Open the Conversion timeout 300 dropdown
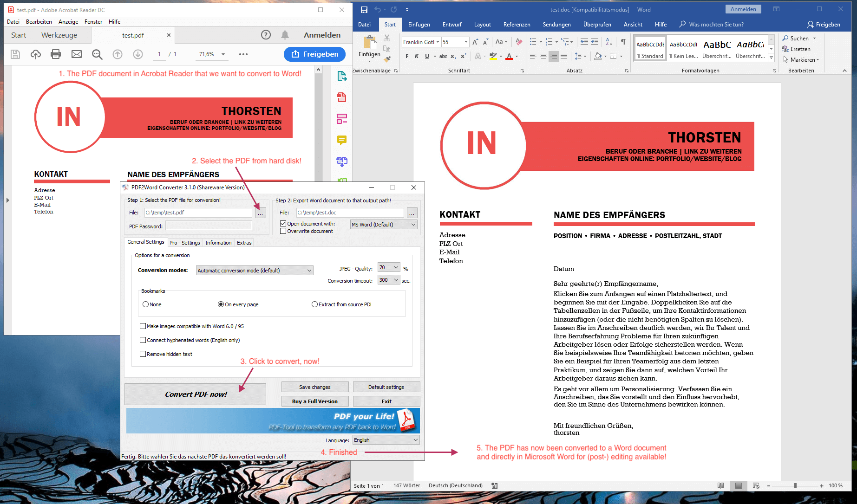Screen dimensions: 857x504 coord(389,280)
